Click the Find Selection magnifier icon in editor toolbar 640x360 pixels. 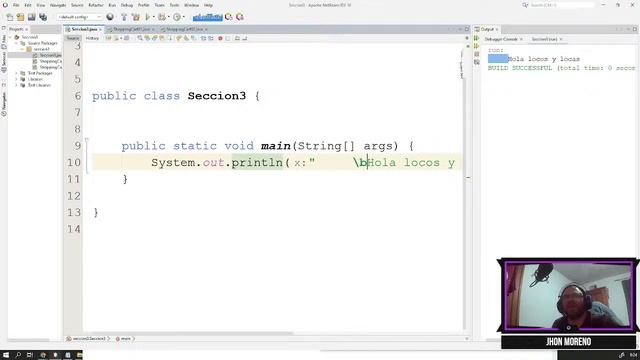[140, 38]
